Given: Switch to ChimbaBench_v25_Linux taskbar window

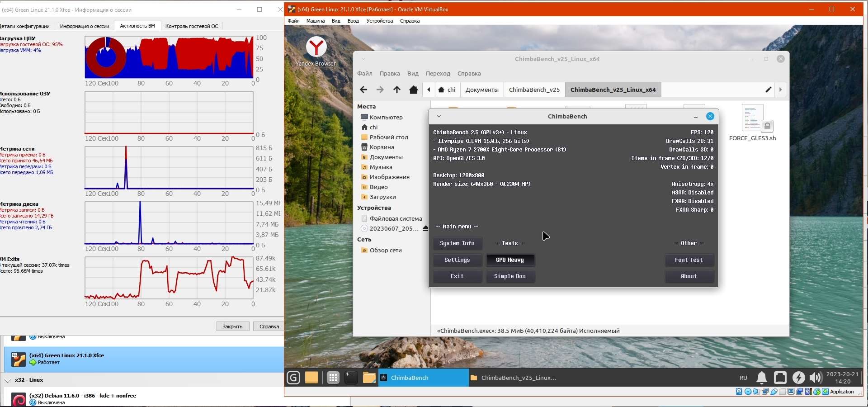Looking at the screenshot, I should (514, 378).
